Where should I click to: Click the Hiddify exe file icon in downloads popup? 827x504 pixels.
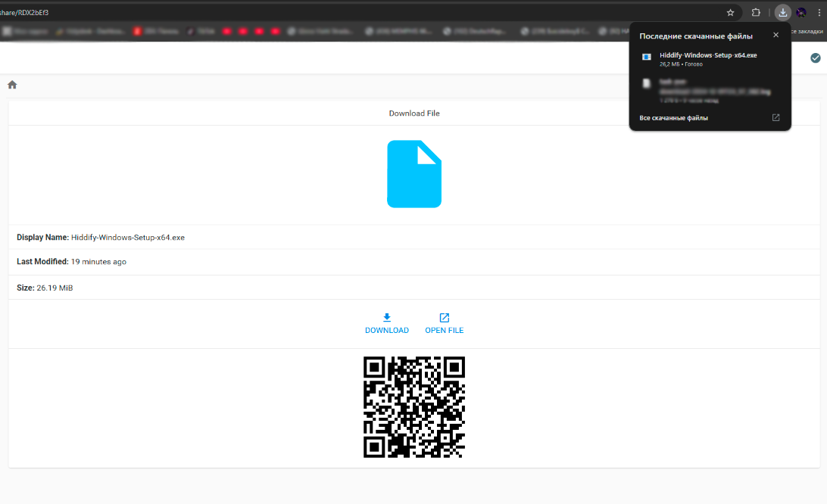point(647,57)
